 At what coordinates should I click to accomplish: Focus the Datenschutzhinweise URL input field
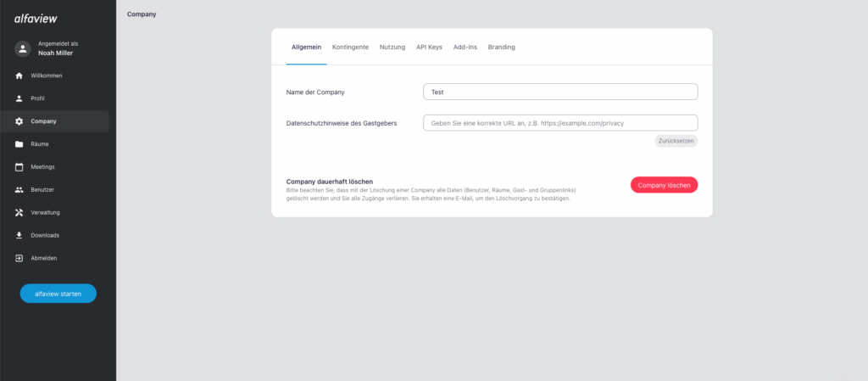coord(560,123)
